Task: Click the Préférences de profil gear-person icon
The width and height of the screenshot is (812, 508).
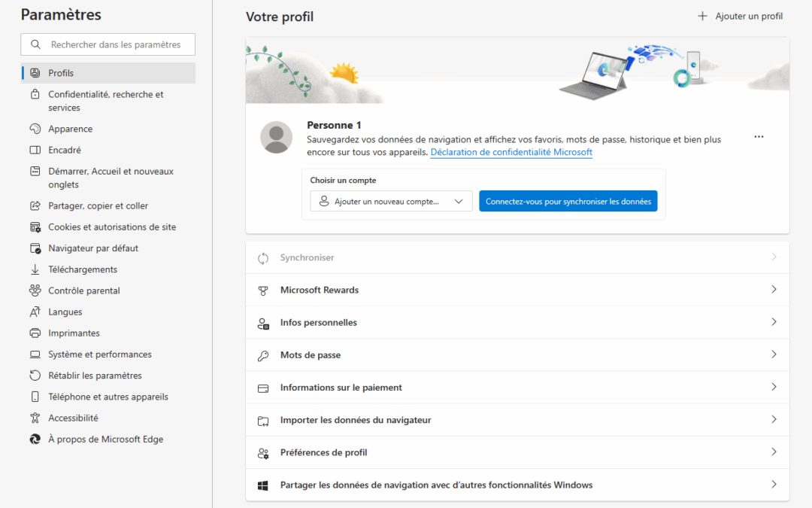Action: click(x=263, y=454)
